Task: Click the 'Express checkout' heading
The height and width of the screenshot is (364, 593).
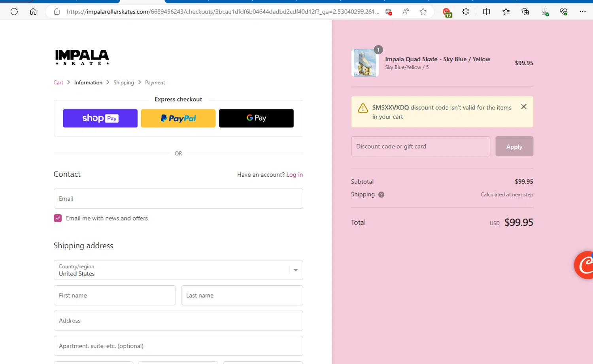Action: click(178, 99)
